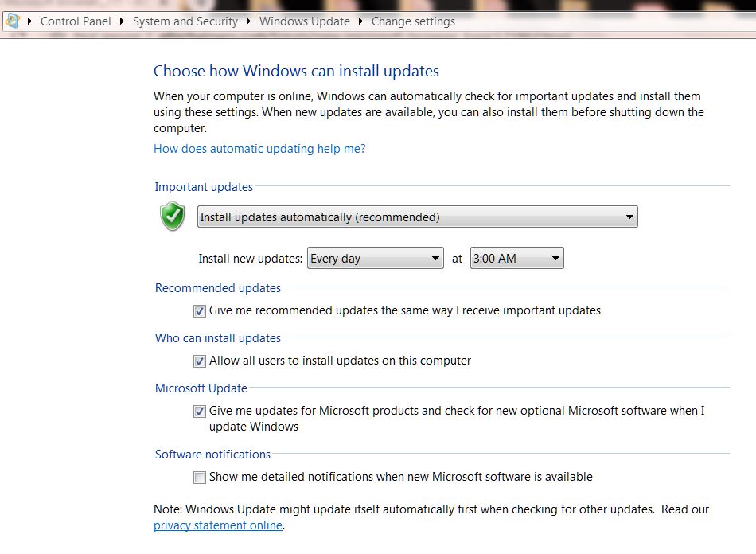Navigate to System and Security breadcrumb
The image size is (756, 554).
click(x=185, y=21)
